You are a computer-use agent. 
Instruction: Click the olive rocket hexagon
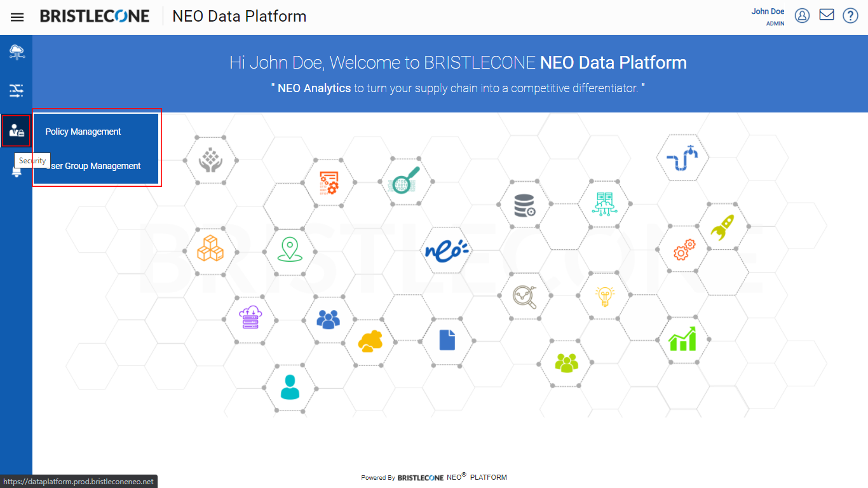[722, 227]
